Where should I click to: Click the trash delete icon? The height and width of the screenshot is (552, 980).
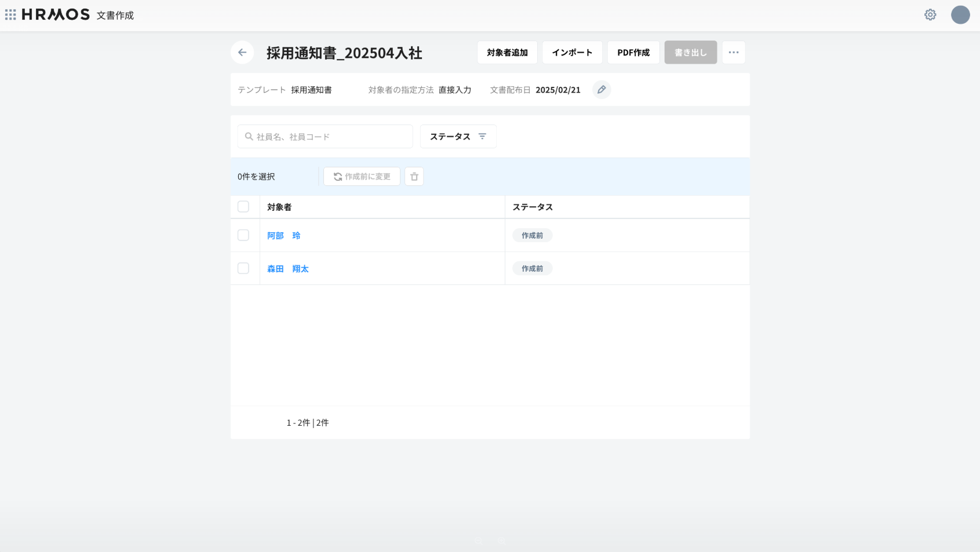point(414,177)
